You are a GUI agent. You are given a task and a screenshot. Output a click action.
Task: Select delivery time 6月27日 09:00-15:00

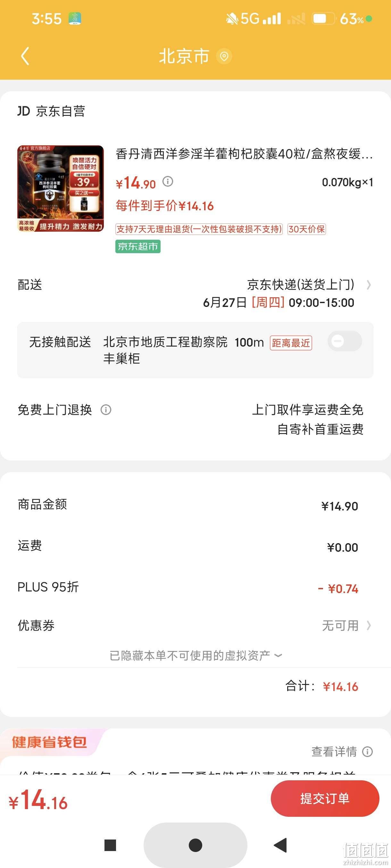(x=278, y=302)
